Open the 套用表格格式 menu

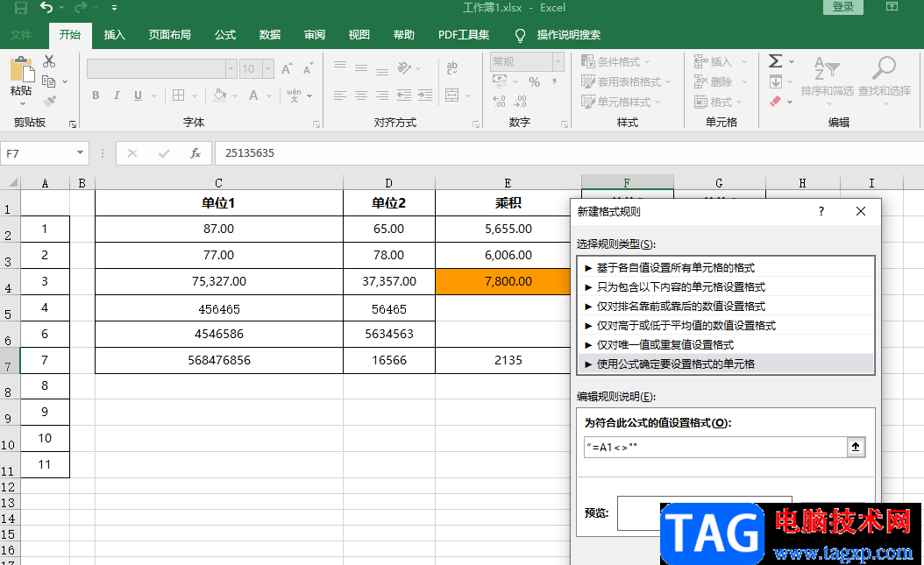pyautogui.click(x=626, y=81)
